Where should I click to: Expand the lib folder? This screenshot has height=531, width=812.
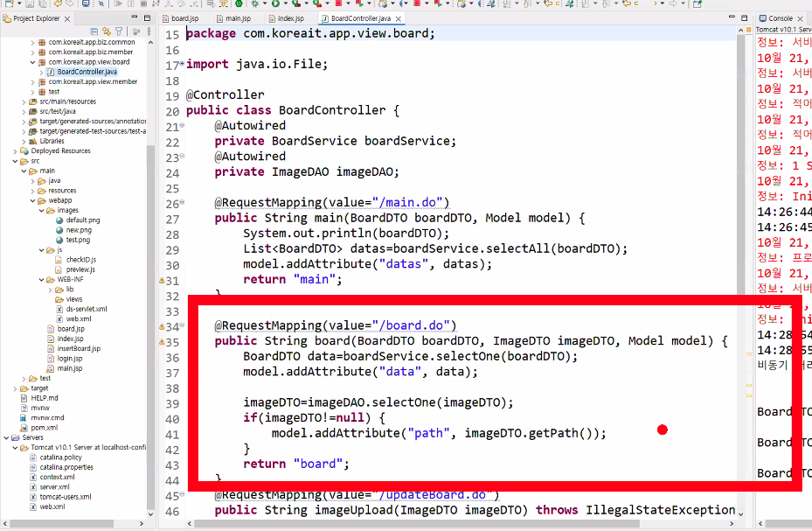50,290
